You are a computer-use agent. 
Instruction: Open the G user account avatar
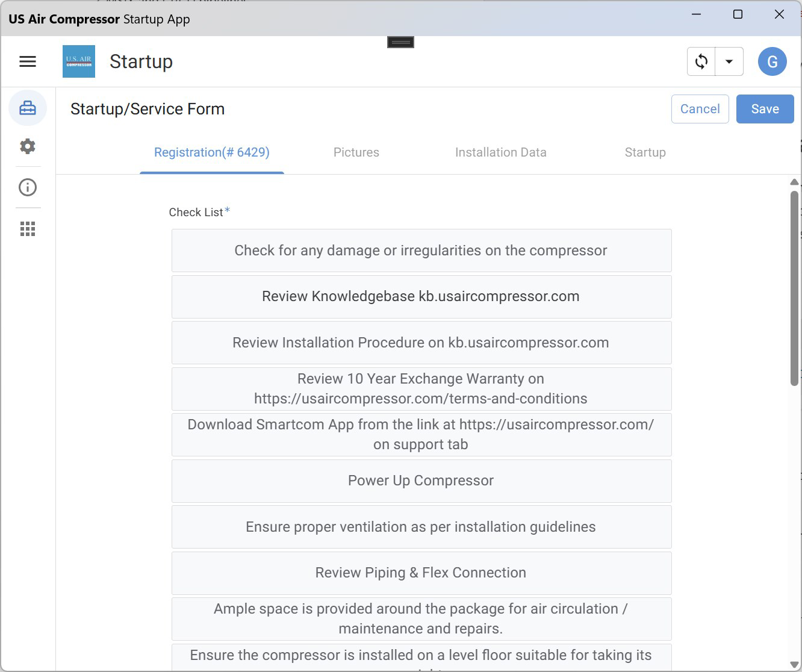(772, 61)
